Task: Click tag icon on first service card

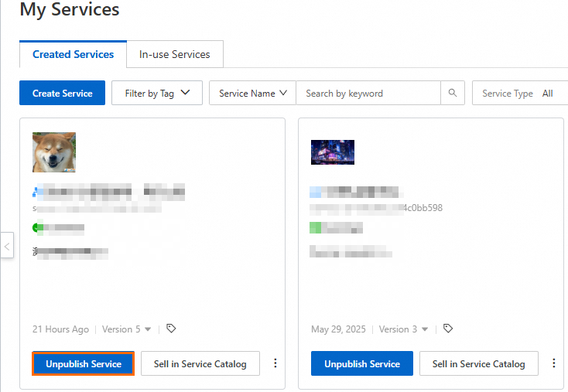Action: 171,329
